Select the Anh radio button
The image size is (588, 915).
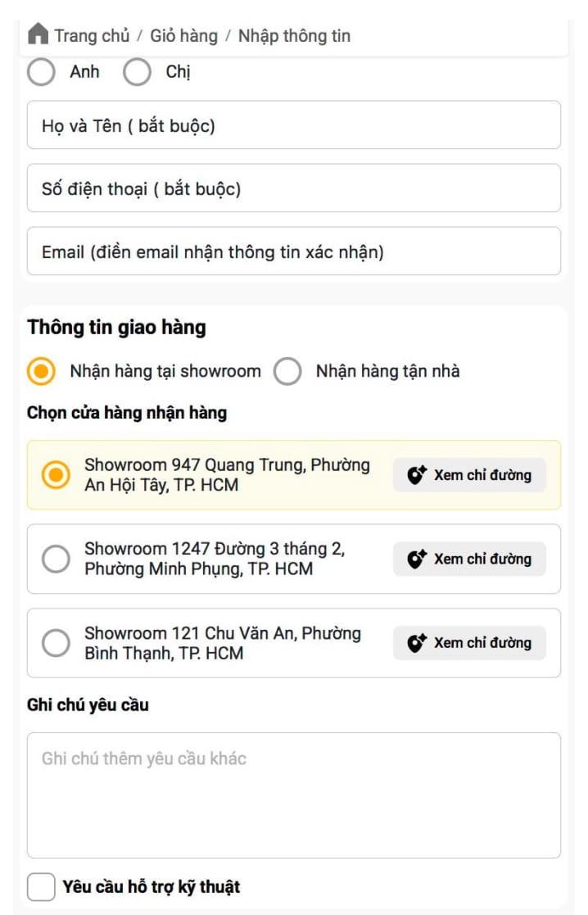pyautogui.click(x=42, y=72)
